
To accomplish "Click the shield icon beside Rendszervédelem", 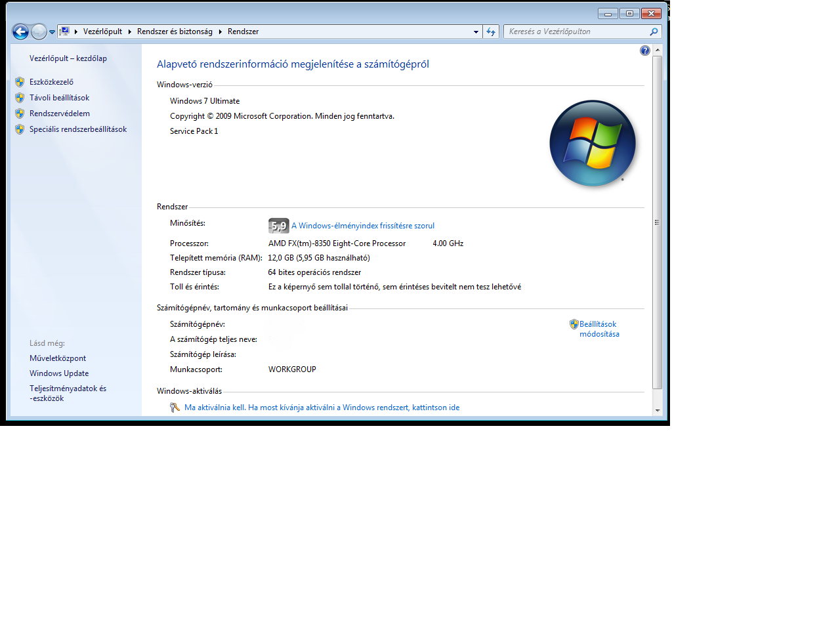I will click(x=20, y=114).
